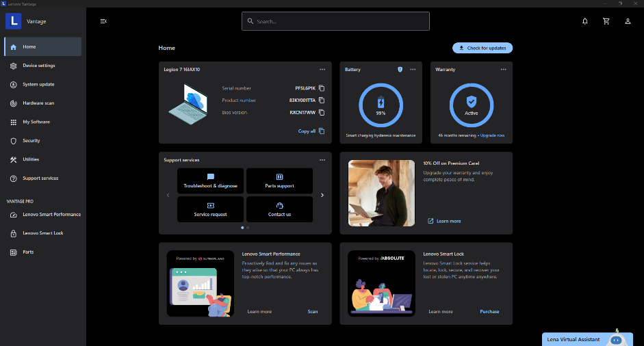644x346 pixels.
Task: Collapse the sidebar with the hamburger icon
Action: tap(103, 21)
